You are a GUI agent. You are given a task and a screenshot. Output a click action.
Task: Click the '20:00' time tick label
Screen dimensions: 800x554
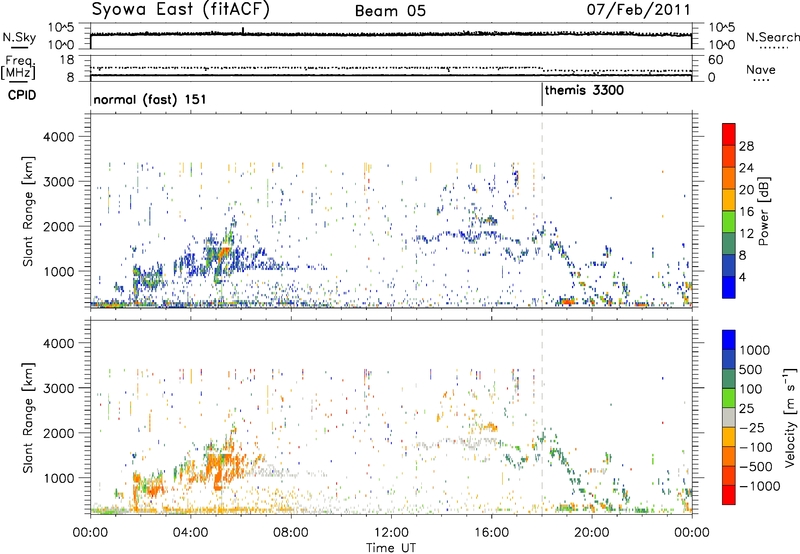point(592,533)
